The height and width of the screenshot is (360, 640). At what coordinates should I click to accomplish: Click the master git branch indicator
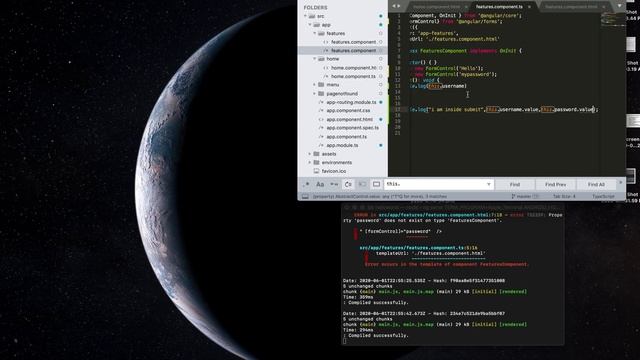525,196
